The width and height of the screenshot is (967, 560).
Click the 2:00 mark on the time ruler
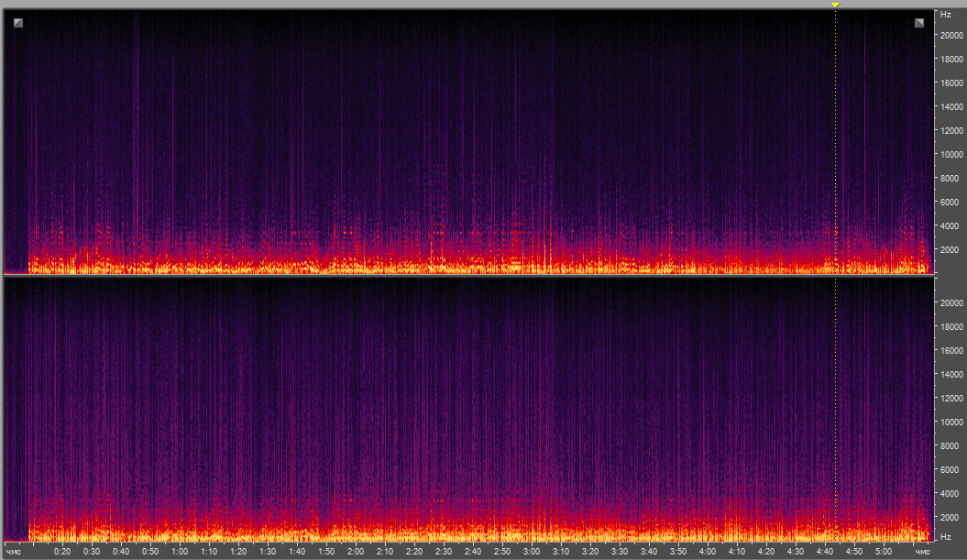click(356, 552)
